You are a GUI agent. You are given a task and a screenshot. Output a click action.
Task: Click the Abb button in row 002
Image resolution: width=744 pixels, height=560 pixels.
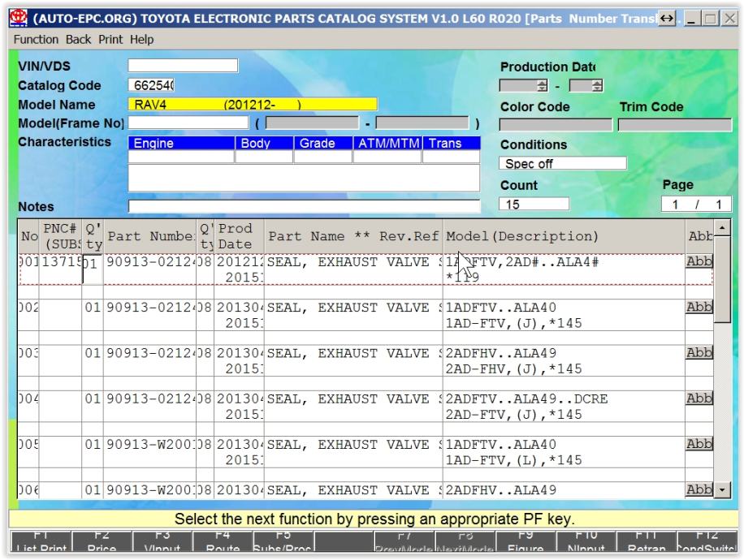pyautogui.click(x=699, y=307)
